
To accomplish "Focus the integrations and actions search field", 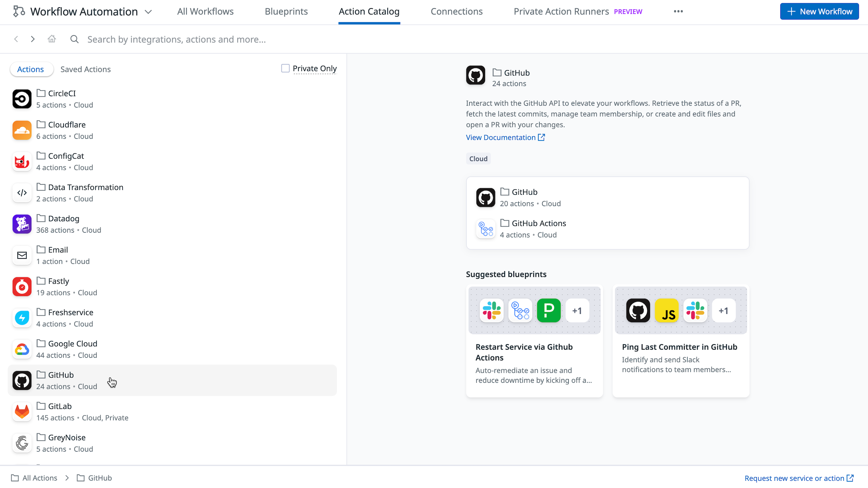I will [177, 40].
